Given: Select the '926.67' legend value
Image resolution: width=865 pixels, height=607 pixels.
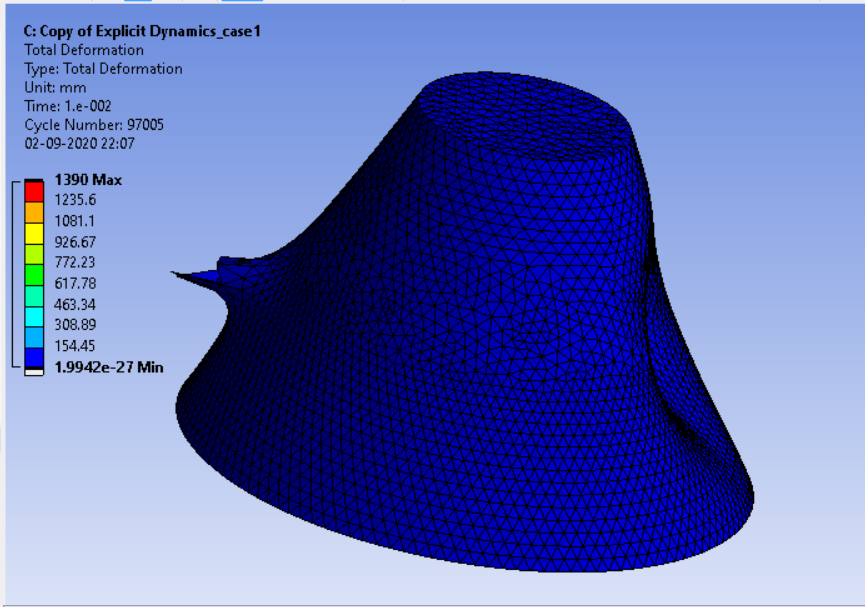Looking at the screenshot, I should click(75, 242).
